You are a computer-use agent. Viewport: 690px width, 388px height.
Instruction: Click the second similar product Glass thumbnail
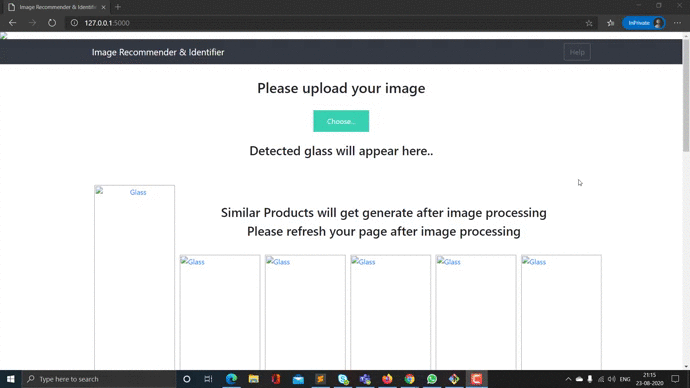[305, 312]
